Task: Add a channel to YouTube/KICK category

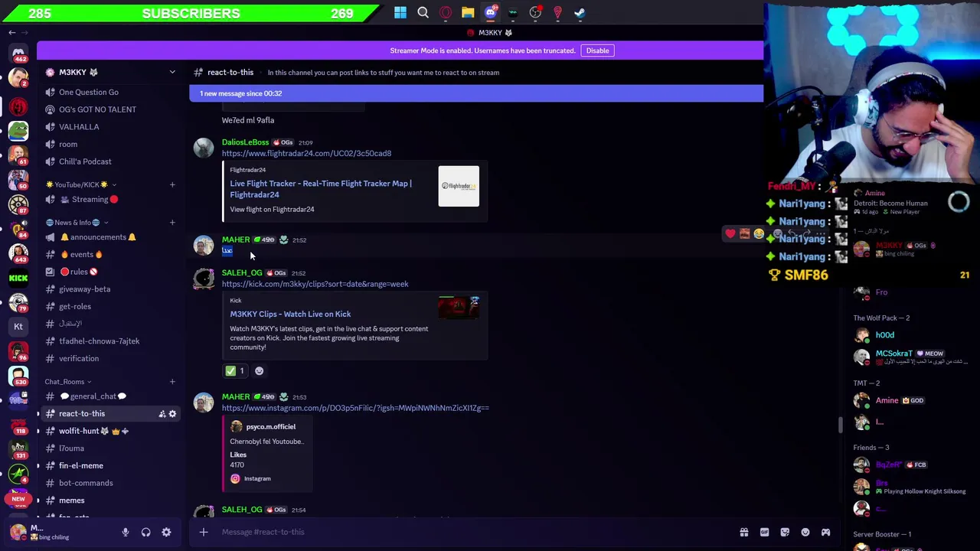Action: [x=172, y=184]
